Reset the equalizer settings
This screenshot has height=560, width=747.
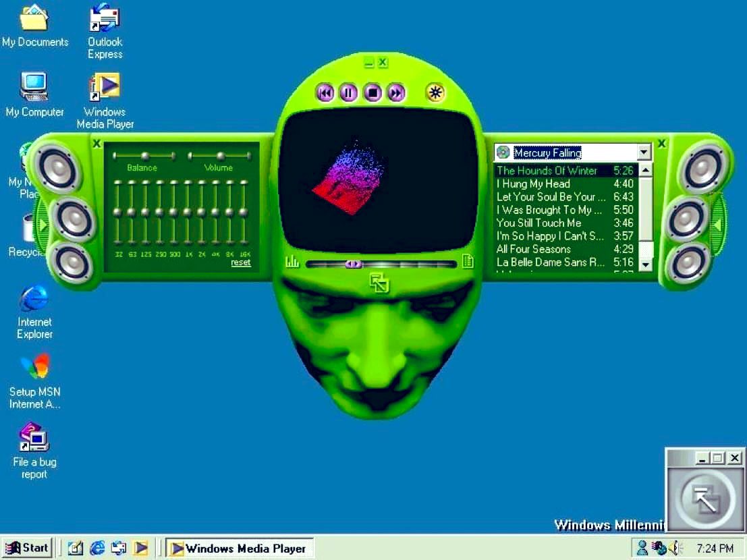pos(241,262)
